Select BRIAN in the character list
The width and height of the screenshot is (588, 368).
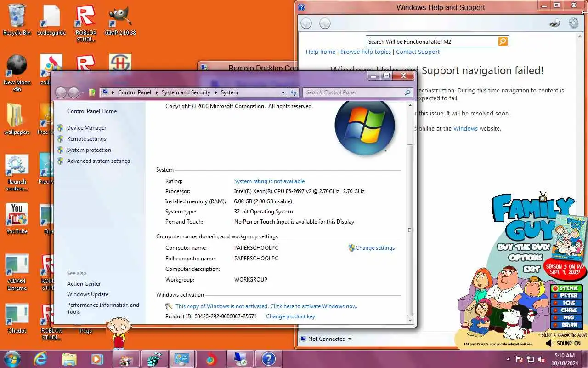tap(566, 325)
